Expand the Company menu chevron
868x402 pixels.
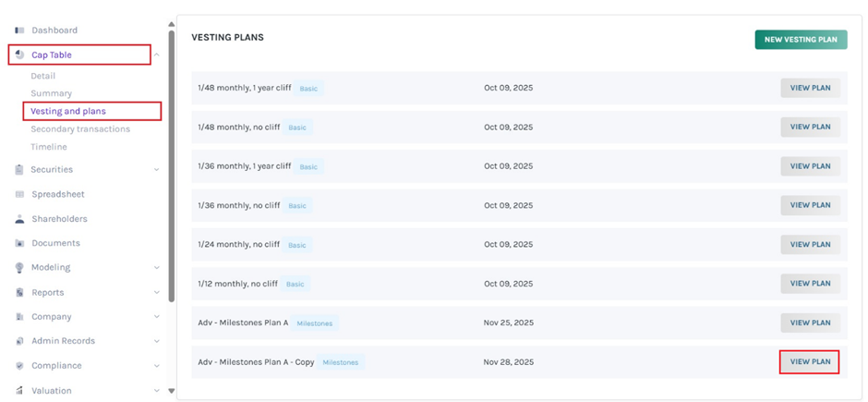coord(157,317)
